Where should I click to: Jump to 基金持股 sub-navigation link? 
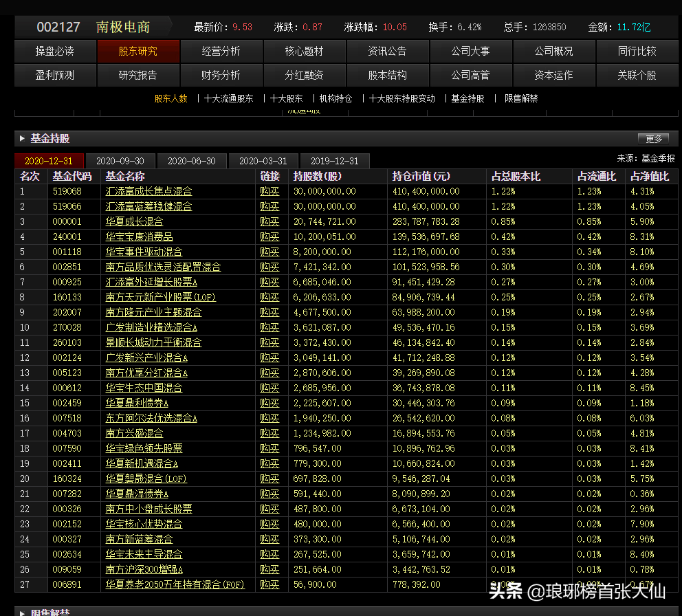click(467, 99)
